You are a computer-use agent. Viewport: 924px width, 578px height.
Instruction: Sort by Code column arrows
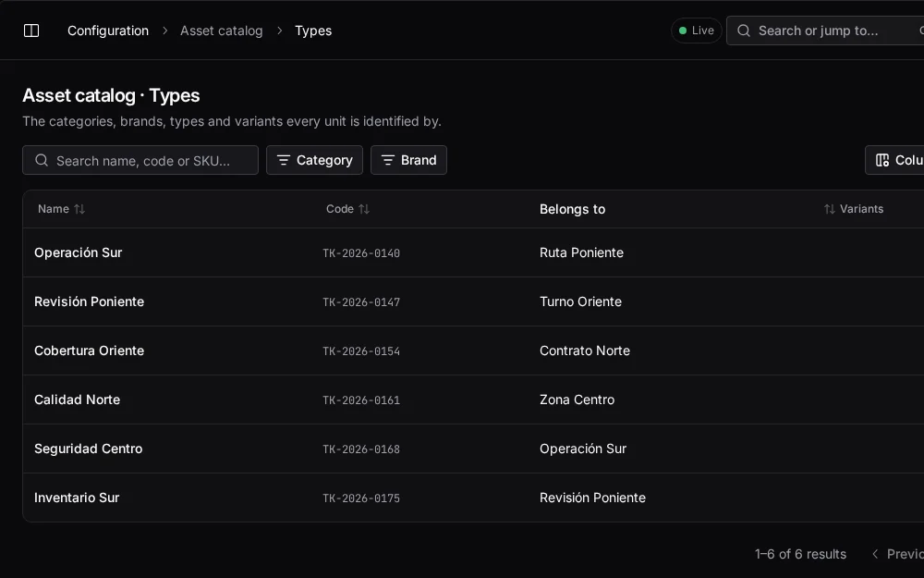364,209
